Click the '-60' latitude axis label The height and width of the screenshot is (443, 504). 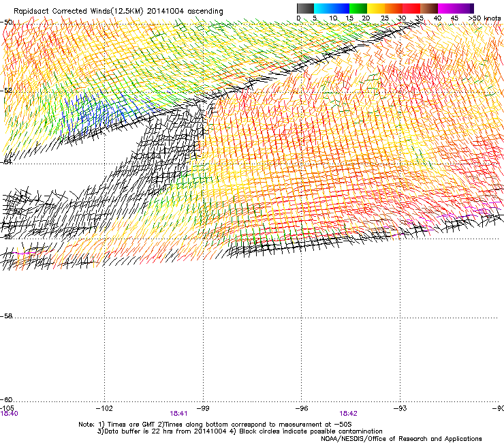6,399
